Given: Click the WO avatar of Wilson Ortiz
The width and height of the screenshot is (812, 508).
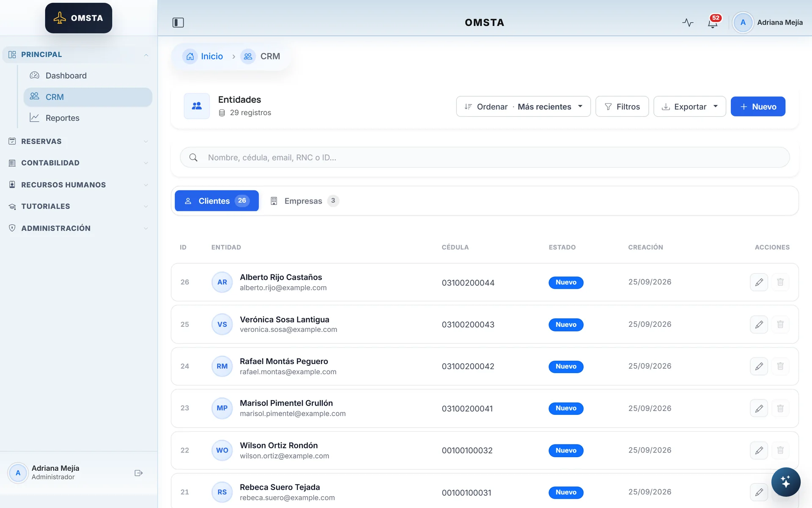Looking at the screenshot, I should [222, 450].
